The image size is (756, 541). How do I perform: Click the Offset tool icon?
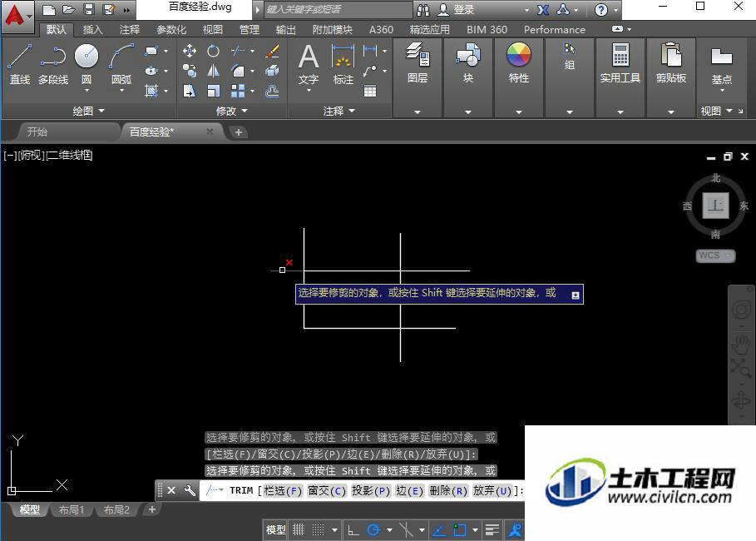point(273,91)
